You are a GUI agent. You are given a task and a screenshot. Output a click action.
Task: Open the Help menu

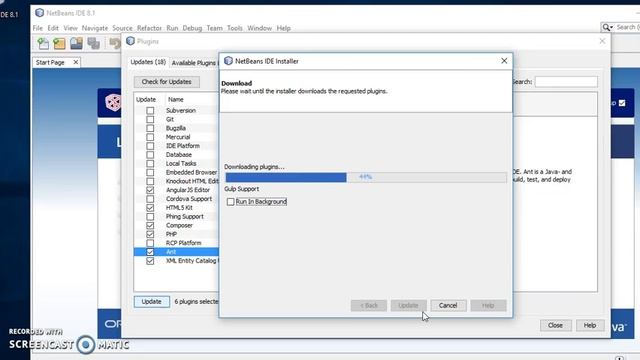point(283,28)
